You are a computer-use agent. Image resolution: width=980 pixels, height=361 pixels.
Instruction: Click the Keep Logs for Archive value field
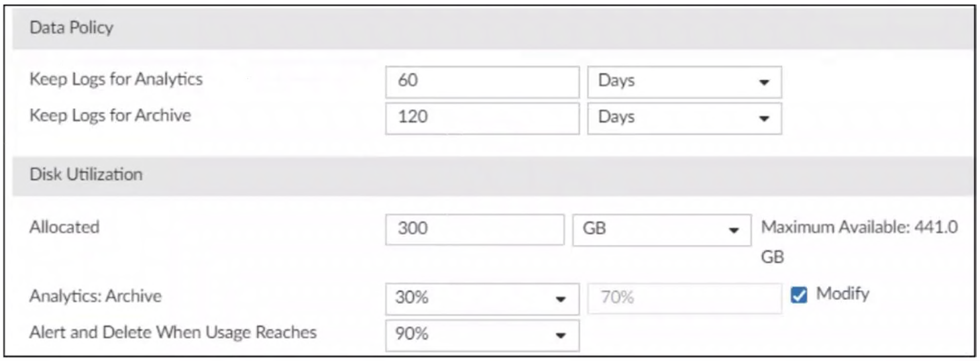482,117
